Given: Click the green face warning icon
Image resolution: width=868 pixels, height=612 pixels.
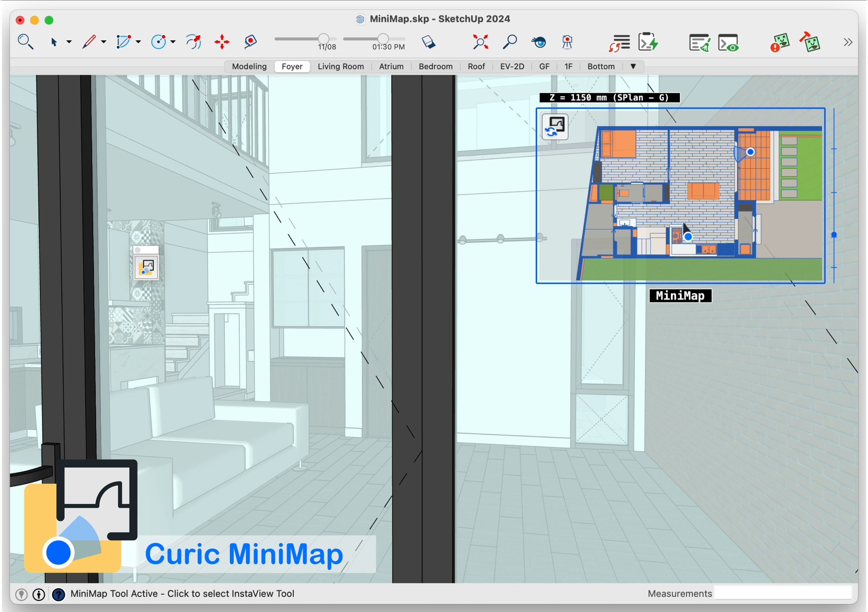Looking at the screenshot, I should [779, 43].
